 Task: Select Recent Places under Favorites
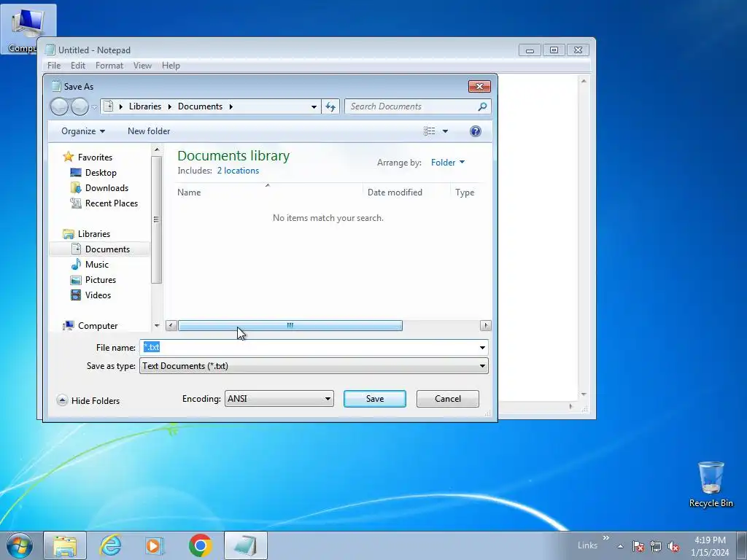[112, 203]
